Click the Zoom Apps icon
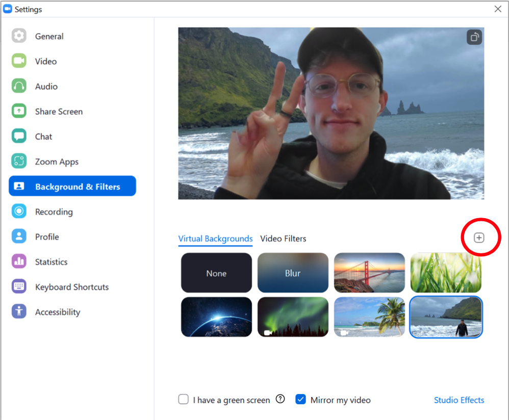This screenshot has height=420, width=509. tap(19, 161)
